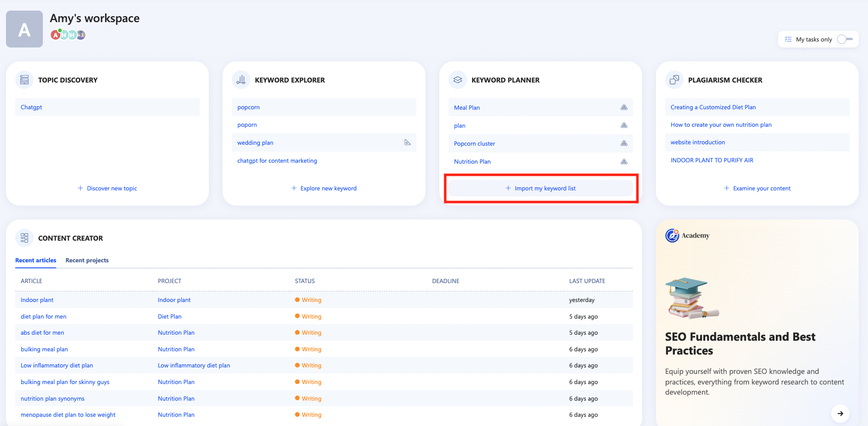Click cluster icon beside Popcorn cluster
Image resolution: width=868 pixels, height=426 pixels.
point(624,143)
